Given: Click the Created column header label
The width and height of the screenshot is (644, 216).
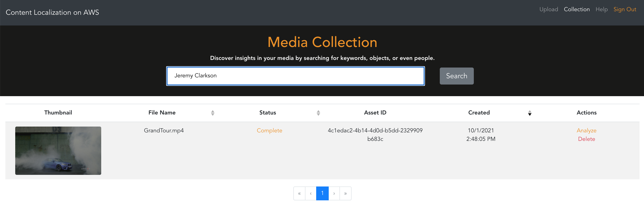Looking at the screenshot, I should point(479,113).
